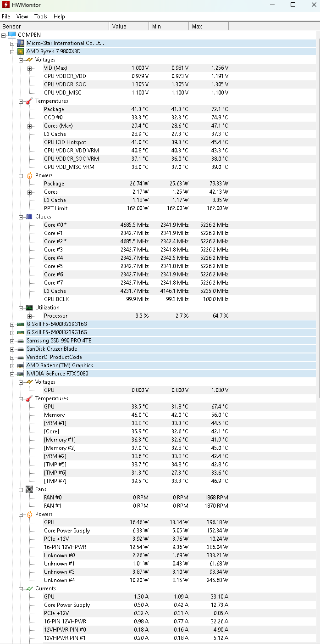Screen dimensions: 320x644
Task: Select the CPU IOD Hotspot row
Action: [136, 142]
